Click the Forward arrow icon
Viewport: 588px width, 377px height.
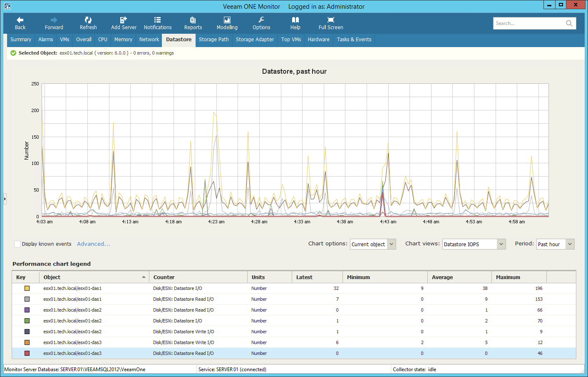click(54, 20)
